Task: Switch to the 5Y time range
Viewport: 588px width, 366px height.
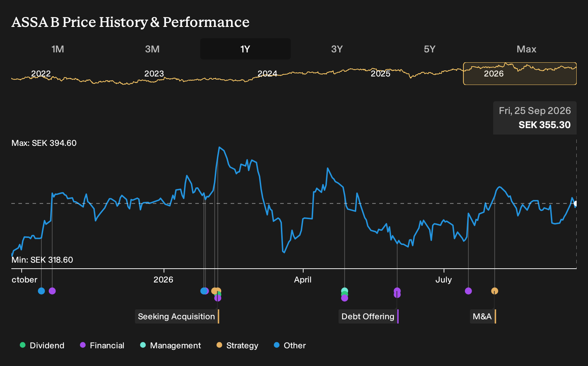Action: point(430,49)
